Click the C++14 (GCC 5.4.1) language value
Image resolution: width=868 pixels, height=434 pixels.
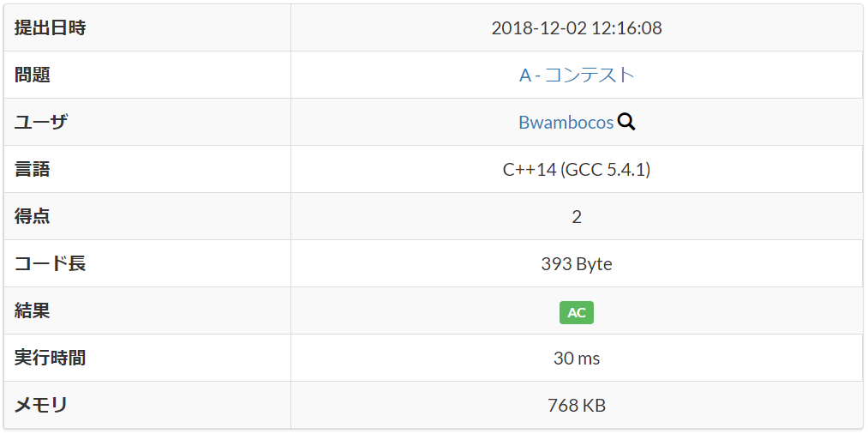point(576,169)
